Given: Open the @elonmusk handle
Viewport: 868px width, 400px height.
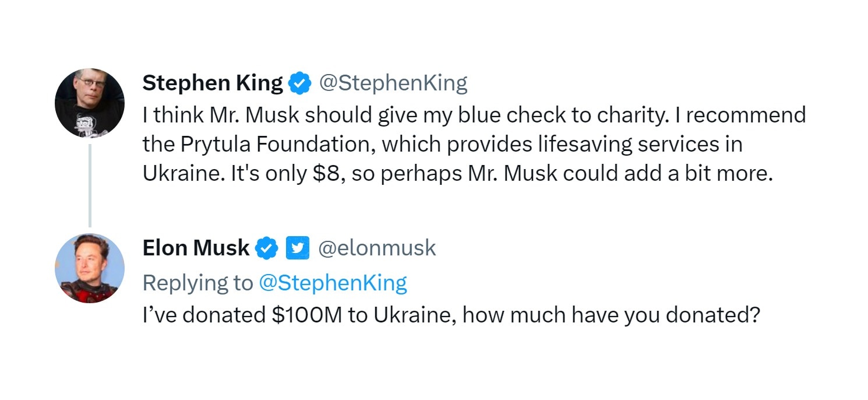Looking at the screenshot, I should (x=377, y=248).
